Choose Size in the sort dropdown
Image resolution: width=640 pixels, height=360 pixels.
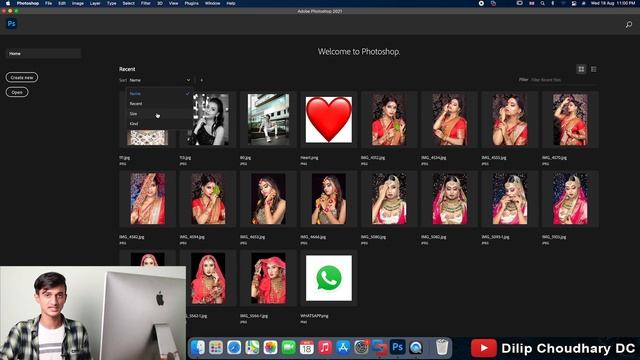click(159, 114)
